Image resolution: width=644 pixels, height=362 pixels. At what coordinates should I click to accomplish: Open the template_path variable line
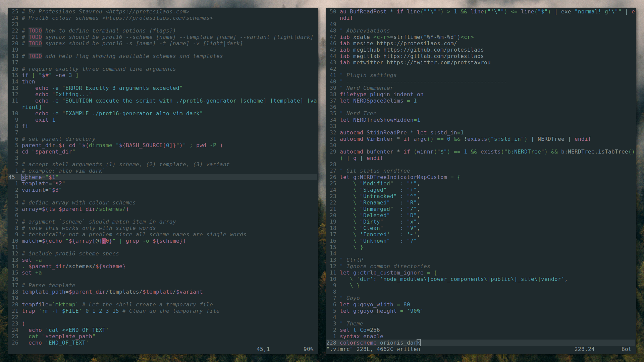[112, 291]
